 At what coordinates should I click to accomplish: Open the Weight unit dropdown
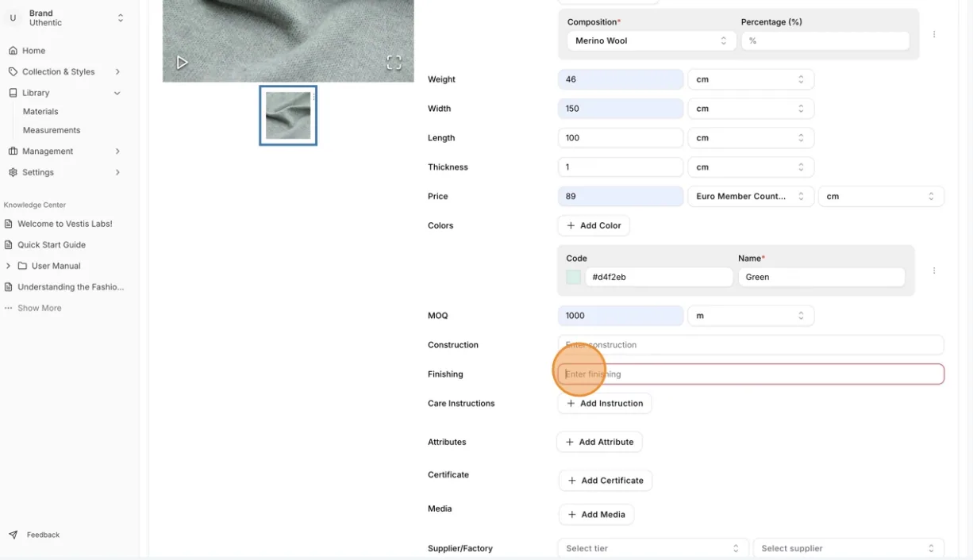coord(751,79)
